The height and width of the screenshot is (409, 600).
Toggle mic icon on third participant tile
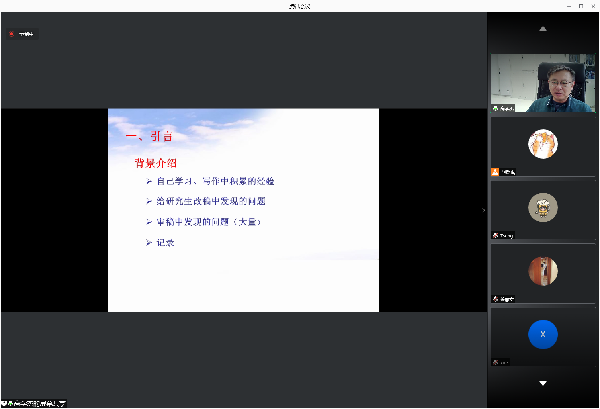pos(495,235)
